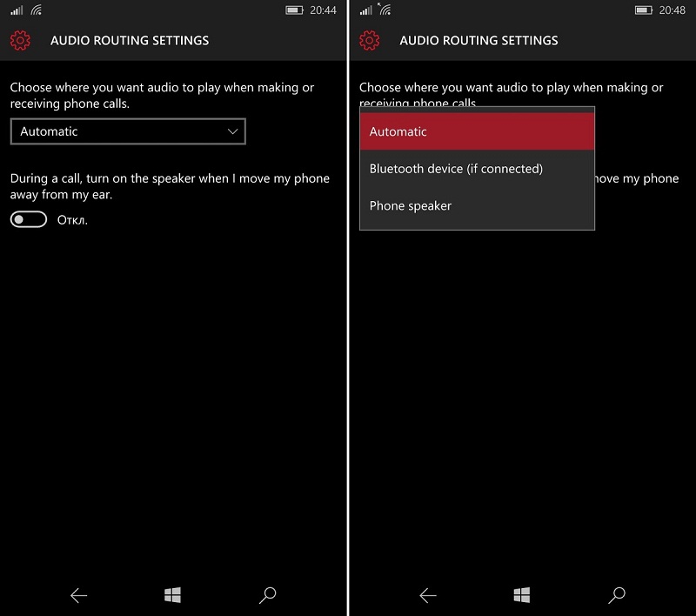Image resolution: width=696 pixels, height=616 pixels.
Task: Click the chevron on the combo box
Action: click(232, 131)
